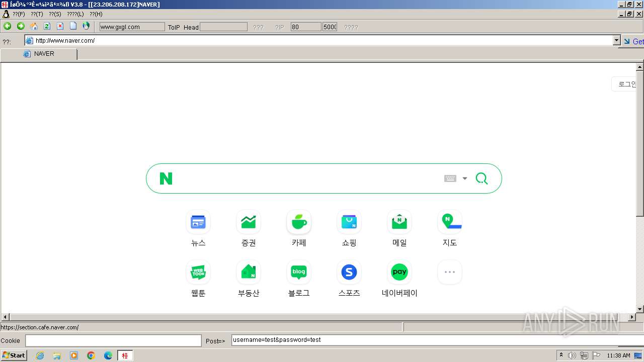
Task: Open the ??(H) menu
Action: click(96, 14)
